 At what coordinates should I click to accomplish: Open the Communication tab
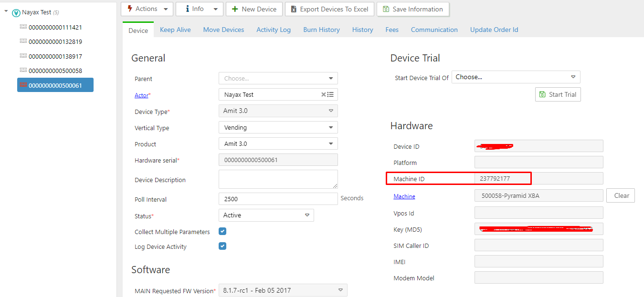click(434, 30)
